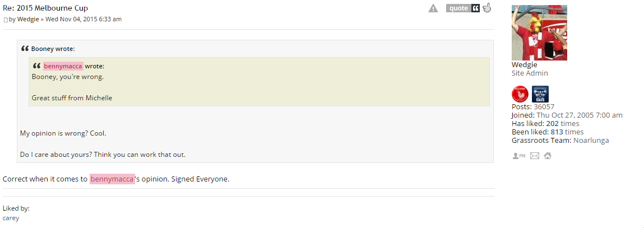Viewport: 644px width, 228px height.
Task: Click the quote button on Wedgie's post
Action: (463, 8)
